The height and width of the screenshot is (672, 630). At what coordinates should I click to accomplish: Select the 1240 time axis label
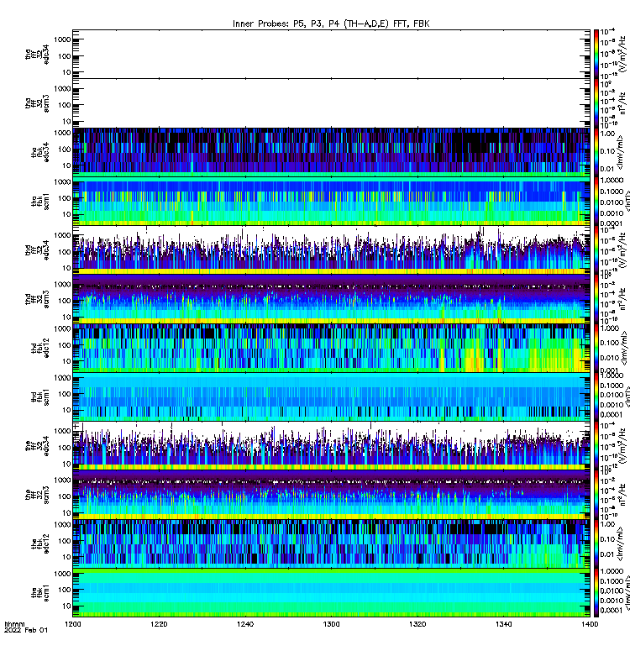click(245, 624)
